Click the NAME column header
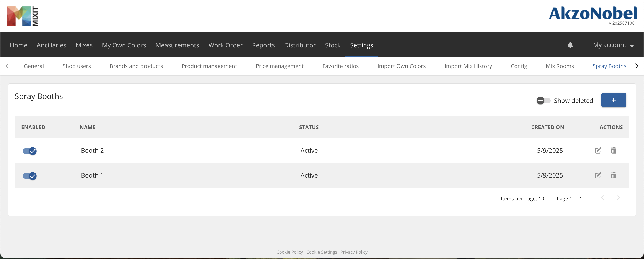 [x=88, y=127]
